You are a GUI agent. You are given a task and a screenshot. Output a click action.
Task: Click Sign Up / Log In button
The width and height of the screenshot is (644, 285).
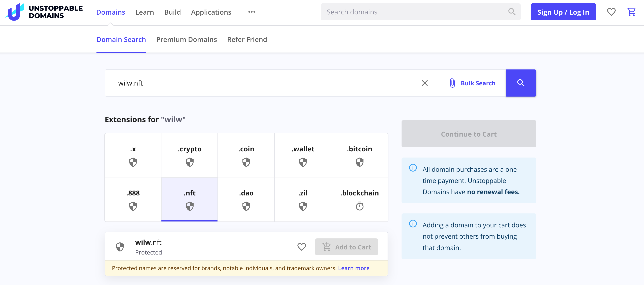pos(564,12)
